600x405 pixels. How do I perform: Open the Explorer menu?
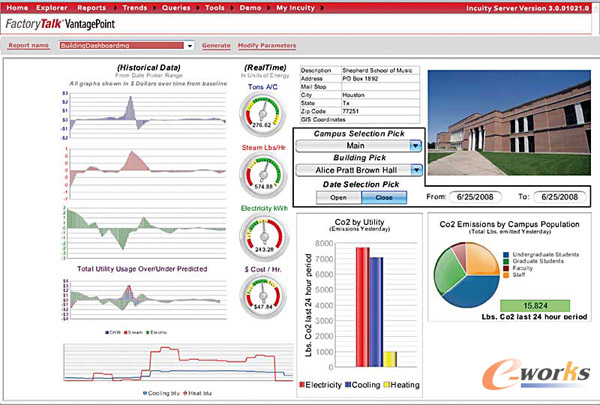tap(52, 8)
